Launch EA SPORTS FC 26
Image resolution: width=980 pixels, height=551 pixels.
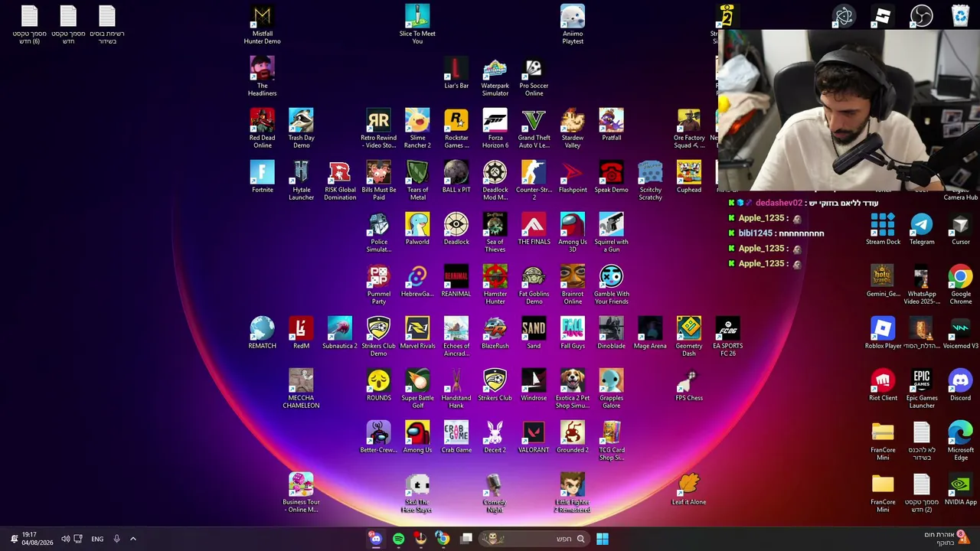click(727, 337)
